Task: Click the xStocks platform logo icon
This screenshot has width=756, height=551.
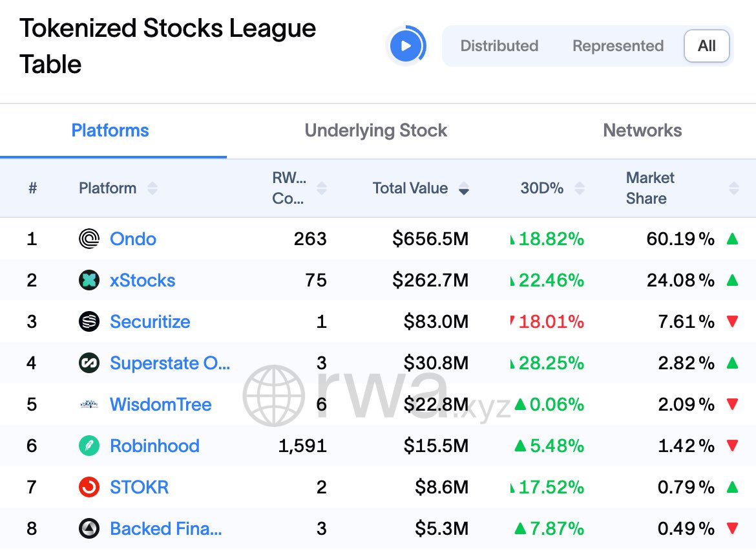Action: 89,281
